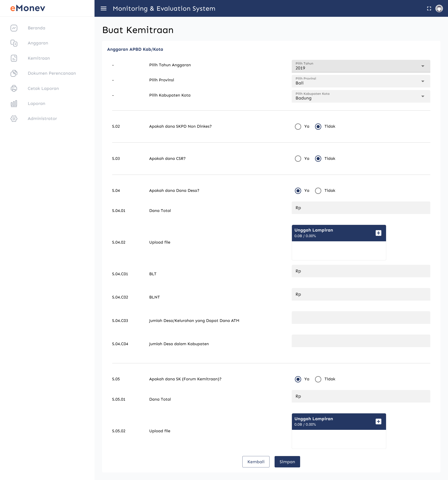Viewport: 448px width, 480px height.
Task: Select Ya for dana CSR question
Action: 298,159
